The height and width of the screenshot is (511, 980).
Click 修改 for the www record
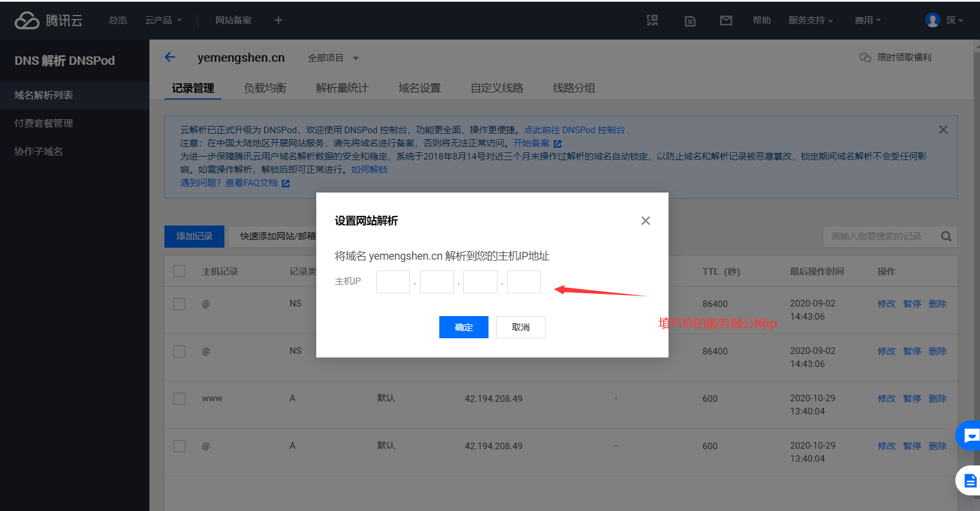[x=886, y=399]
